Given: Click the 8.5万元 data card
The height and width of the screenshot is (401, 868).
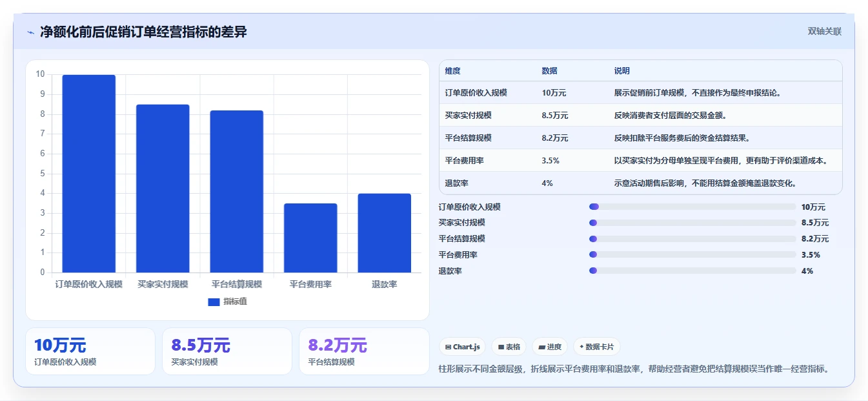Looking at the screenshot, I should [227, 351].
